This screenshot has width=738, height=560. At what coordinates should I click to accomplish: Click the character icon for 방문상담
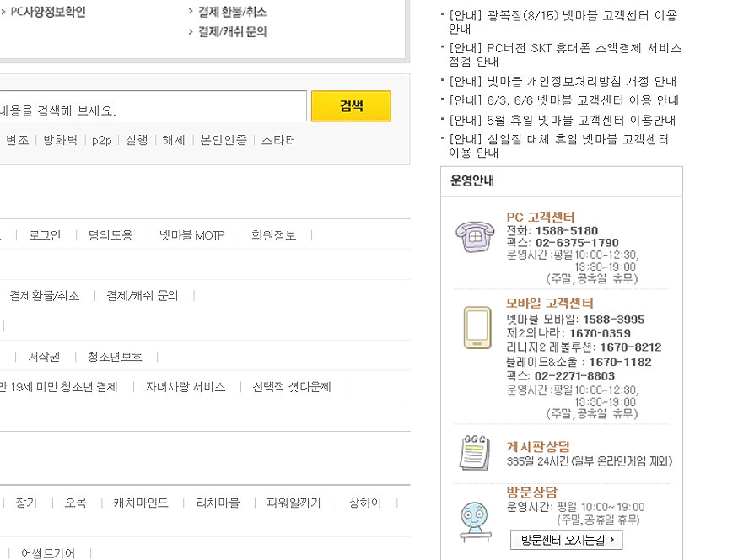tap(475, 519)
